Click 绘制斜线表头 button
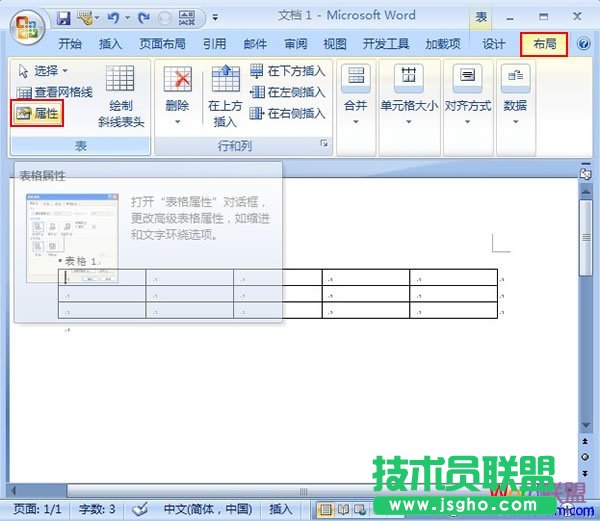600x521 pixels. click(121, 96)
